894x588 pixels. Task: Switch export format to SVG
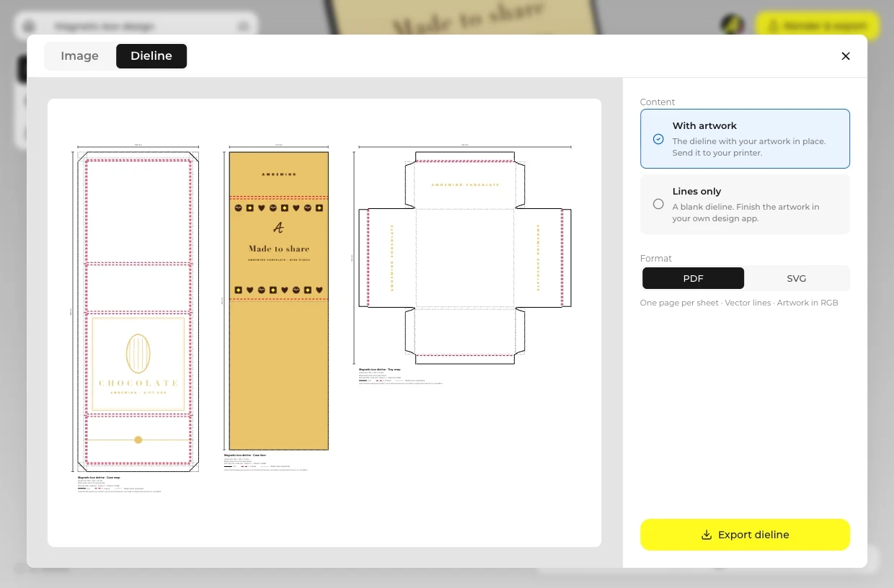(797, 278)
